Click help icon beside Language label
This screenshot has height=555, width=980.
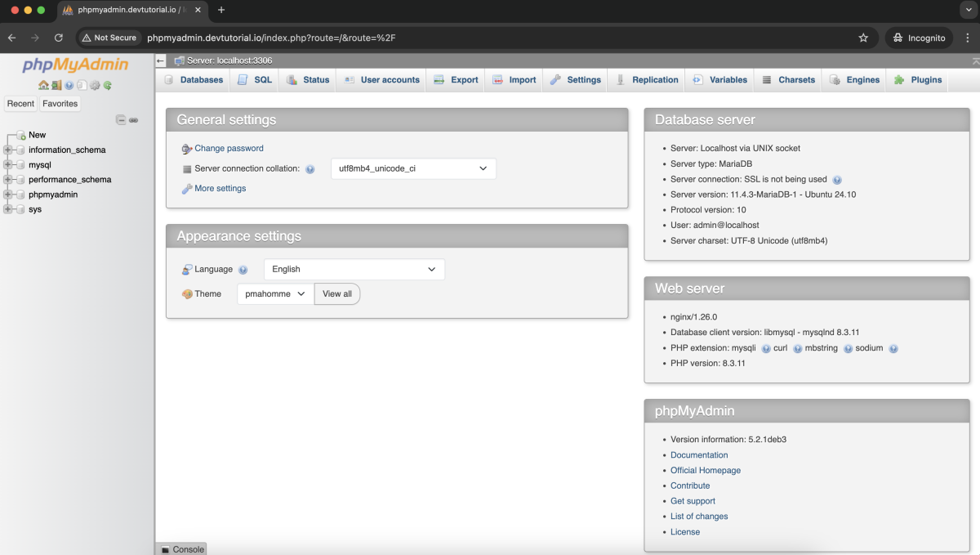click(243, 270)
